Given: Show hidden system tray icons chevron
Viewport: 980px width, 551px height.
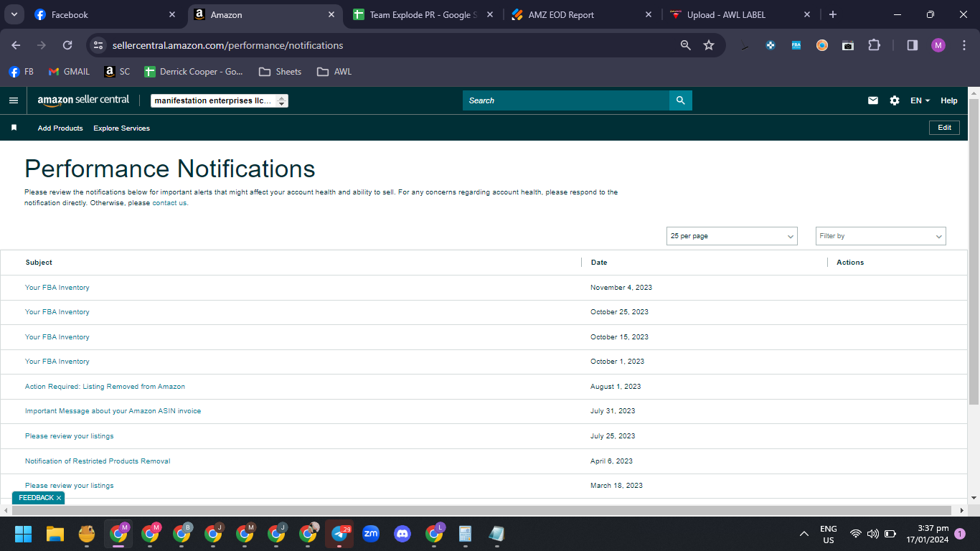Looking at the screenshot, I should pos(804,534).
